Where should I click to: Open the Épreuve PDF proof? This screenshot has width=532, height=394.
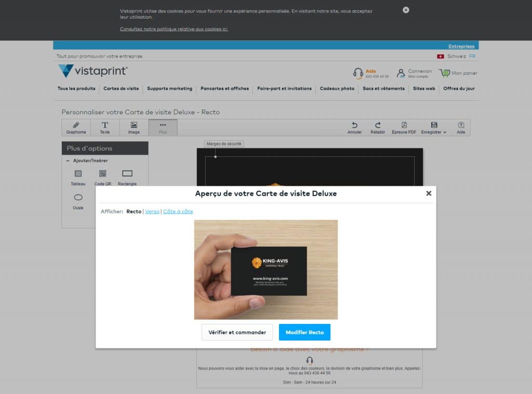coord(404,128)
